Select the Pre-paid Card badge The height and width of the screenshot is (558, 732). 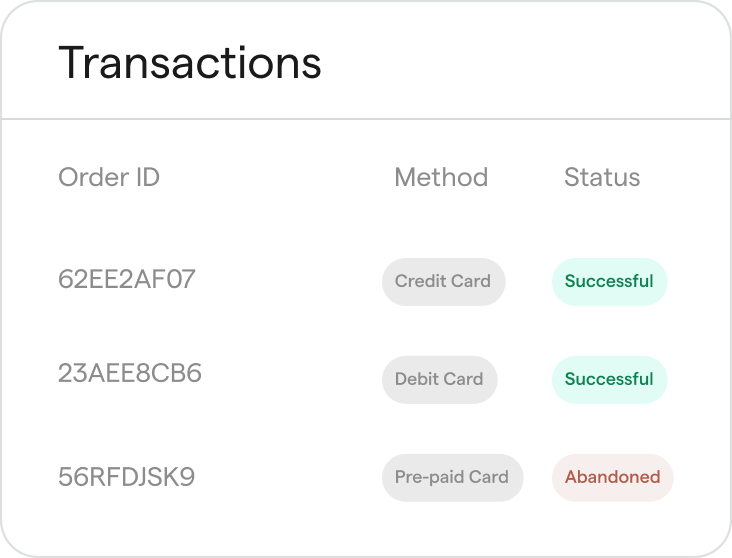pyautogui.click(x=452, y=477)
